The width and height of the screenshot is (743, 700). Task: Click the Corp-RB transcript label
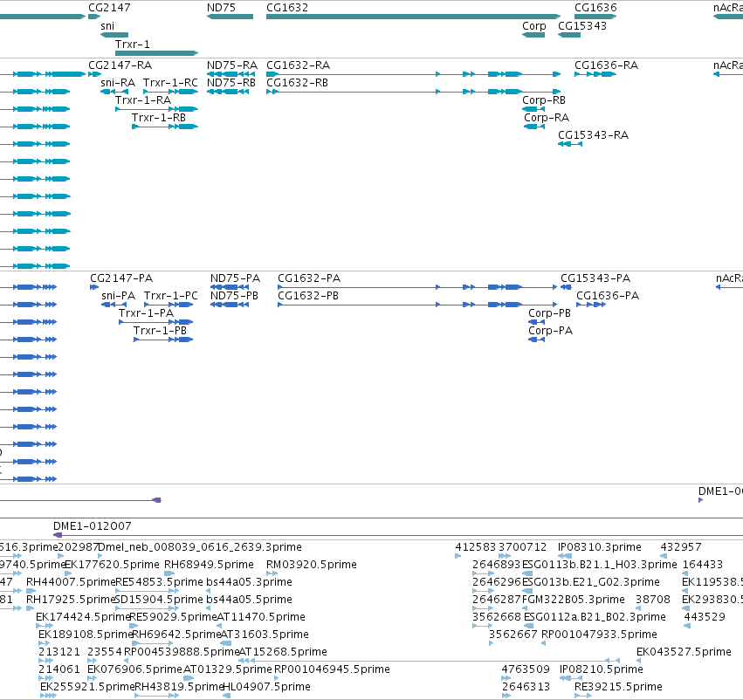pyautogui.click(x=544, y=100)
